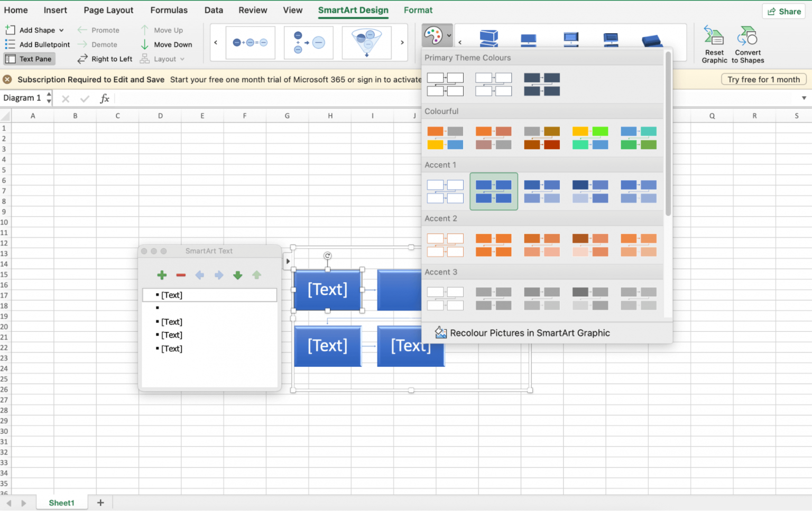
Task: Open the Home ribbon tab
Action: (x=16, y=10)
